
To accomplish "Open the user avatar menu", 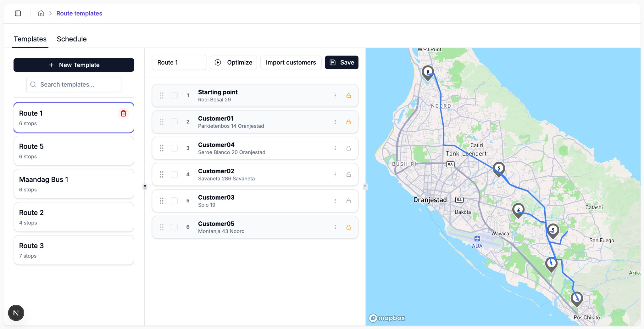I will coord(16,313).
